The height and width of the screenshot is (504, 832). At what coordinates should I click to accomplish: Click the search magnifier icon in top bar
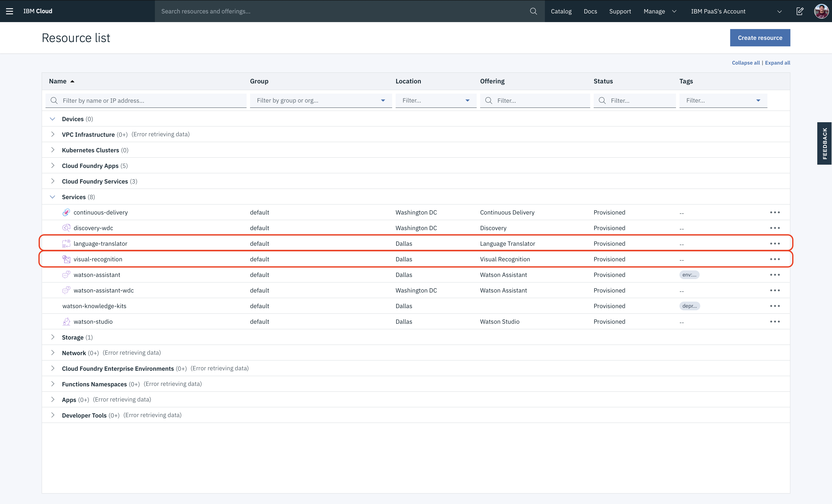point(533,11)
